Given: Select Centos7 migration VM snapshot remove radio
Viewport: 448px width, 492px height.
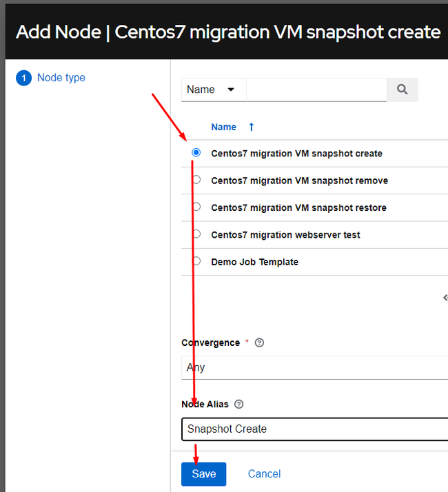Looking at the screenshot, I should tap(196, 180).
